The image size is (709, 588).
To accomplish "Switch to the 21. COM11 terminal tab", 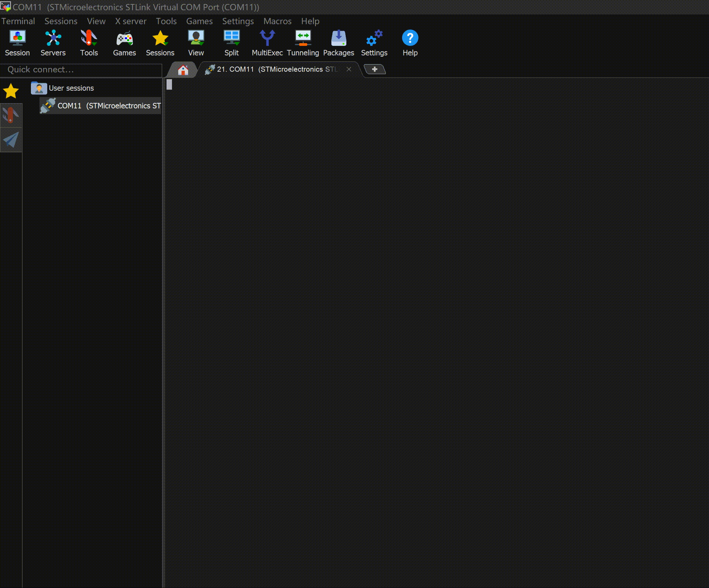I will click(277, 69).
